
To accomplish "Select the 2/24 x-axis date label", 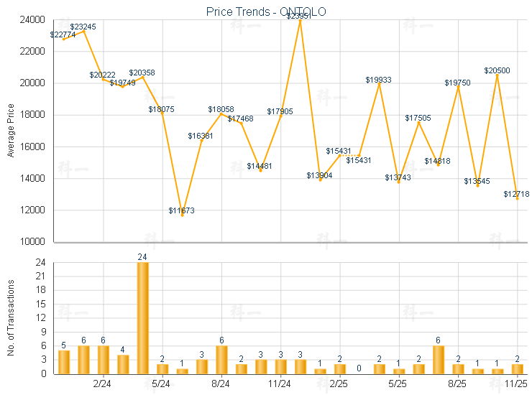I will 104,384.
